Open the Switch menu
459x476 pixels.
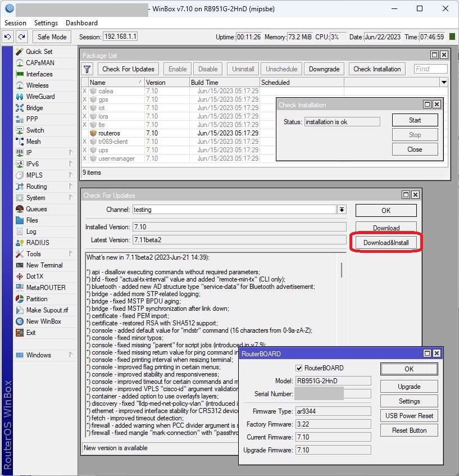35,130
